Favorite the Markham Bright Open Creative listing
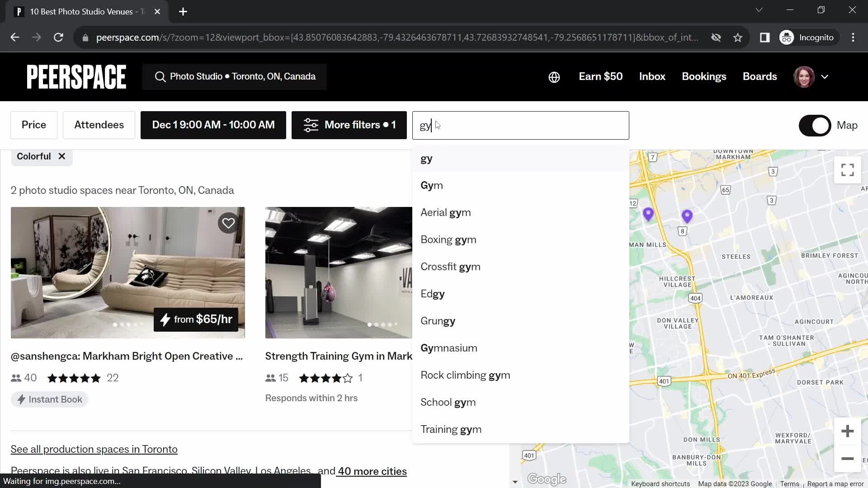 click(228, 223)
